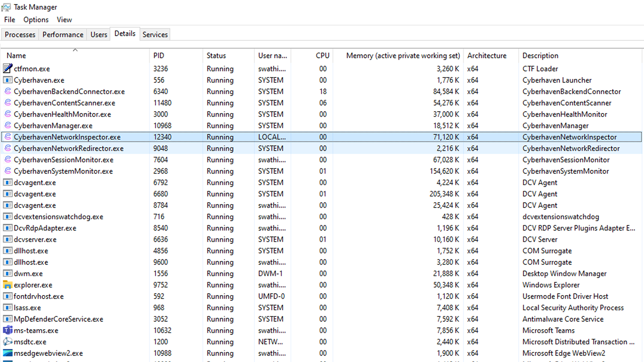644x362 pixels.
Task: Open the View menu
Action: (64, 20)
